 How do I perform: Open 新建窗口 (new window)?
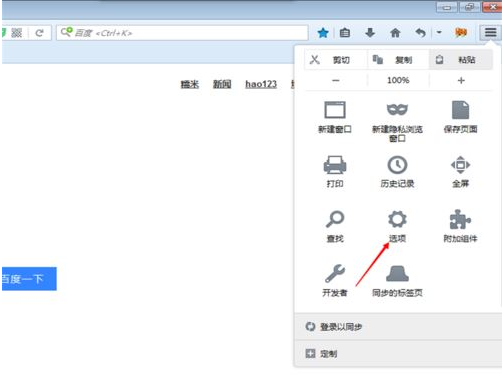(x=335, y=117)
